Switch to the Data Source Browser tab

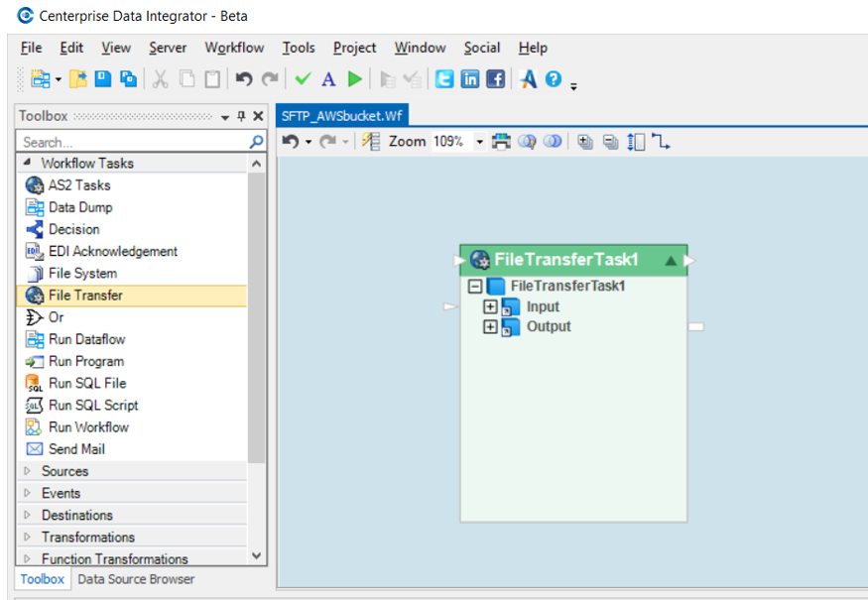[136, 579]
